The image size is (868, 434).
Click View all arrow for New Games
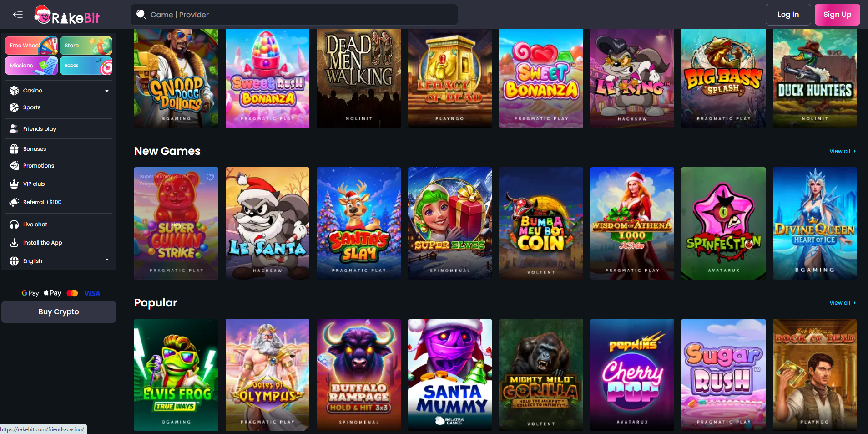pyautogui.click(x=854, y=151)
